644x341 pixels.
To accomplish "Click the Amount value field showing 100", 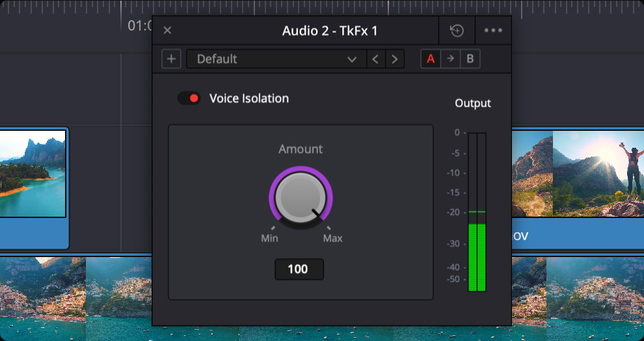I will pos(299,269).
